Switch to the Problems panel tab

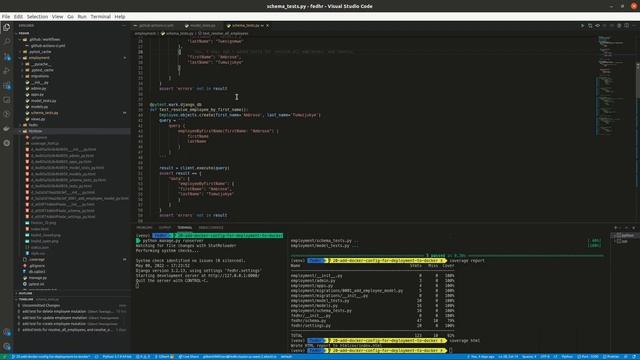point(144,227)
